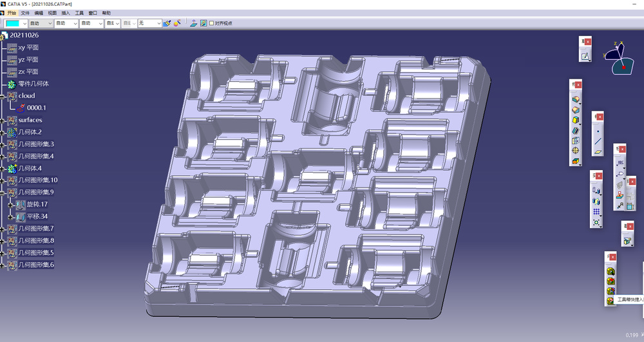Viewport: 644px width, 342px height.
Task: Click the translation transform icon
Action: [x=596, y=191]
